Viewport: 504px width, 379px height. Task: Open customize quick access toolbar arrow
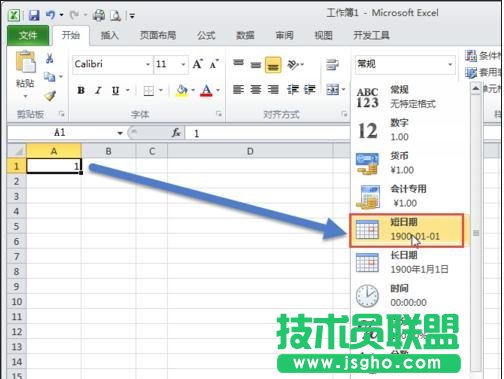[132, 16]
